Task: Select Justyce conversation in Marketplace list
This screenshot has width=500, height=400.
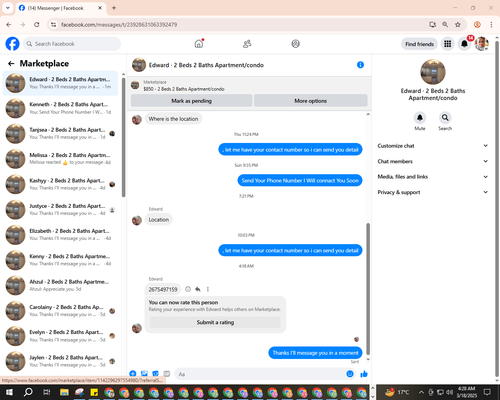Action: (x=60, y=210)
